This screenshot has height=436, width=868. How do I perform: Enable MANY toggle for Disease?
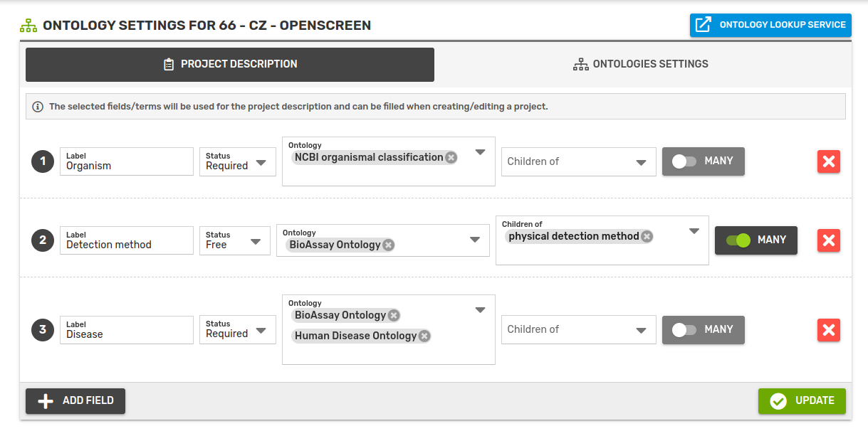pos(684,330)
